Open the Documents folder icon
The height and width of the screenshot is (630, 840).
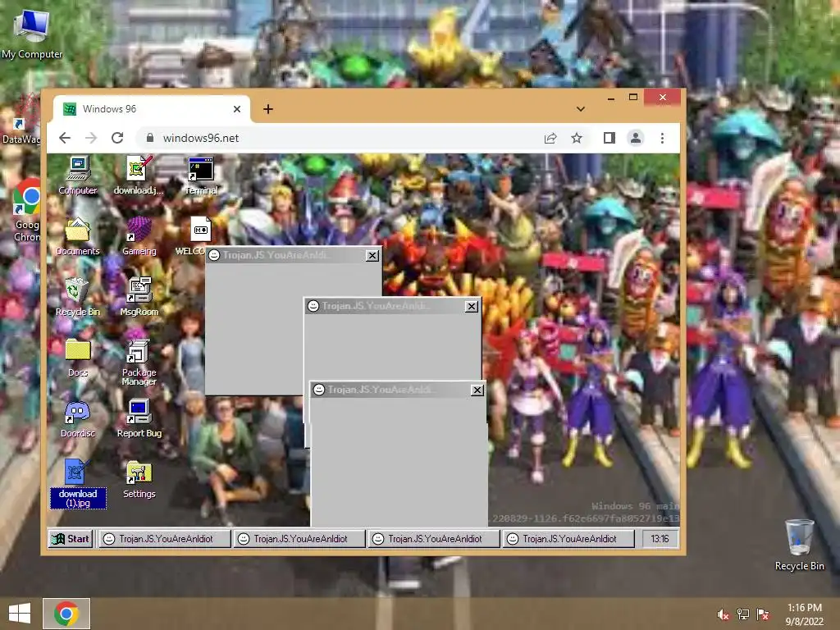(x=78, y=235)
